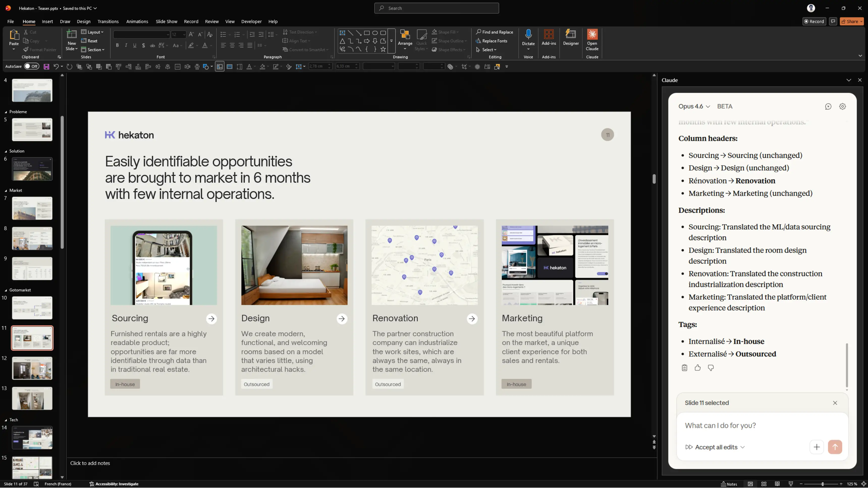868x488 pixels.
Task: Open the Review ribbon tab
Action: [x=212, y=21]
